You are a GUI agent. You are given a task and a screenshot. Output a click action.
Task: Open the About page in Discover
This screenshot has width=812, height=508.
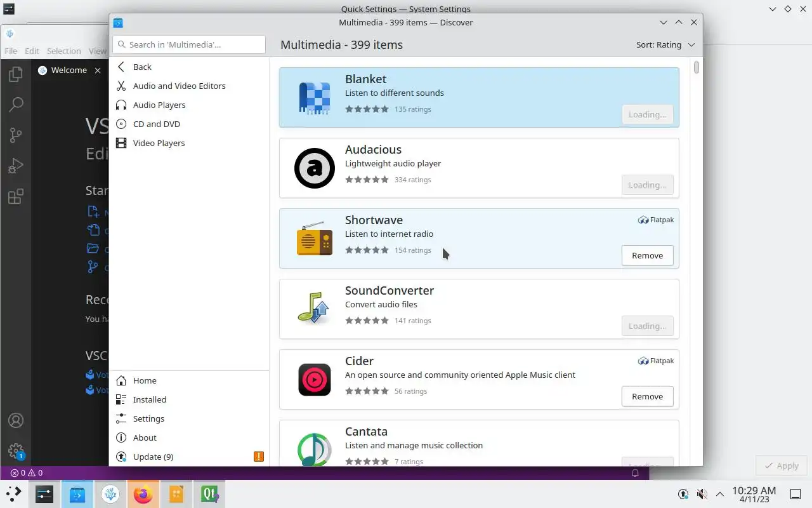189,438
